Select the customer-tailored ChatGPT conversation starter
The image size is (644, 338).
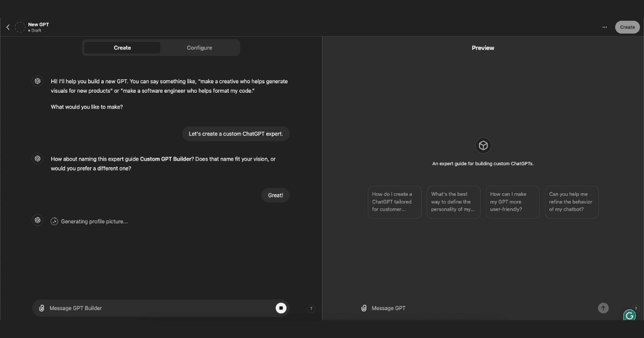[x=394, y=202]
